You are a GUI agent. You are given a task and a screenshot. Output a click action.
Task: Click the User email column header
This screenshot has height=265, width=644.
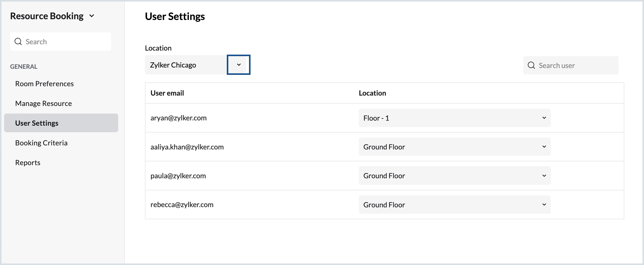pos(167,93)
